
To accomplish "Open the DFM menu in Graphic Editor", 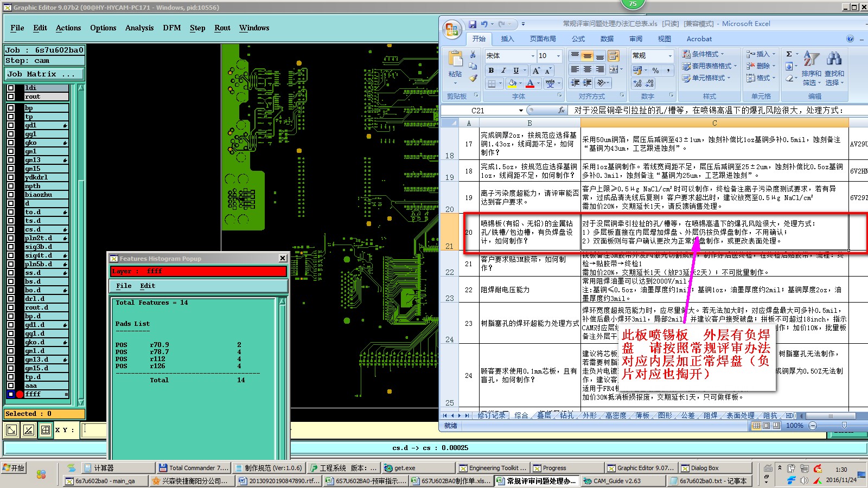I will click(x=172, y=28).
